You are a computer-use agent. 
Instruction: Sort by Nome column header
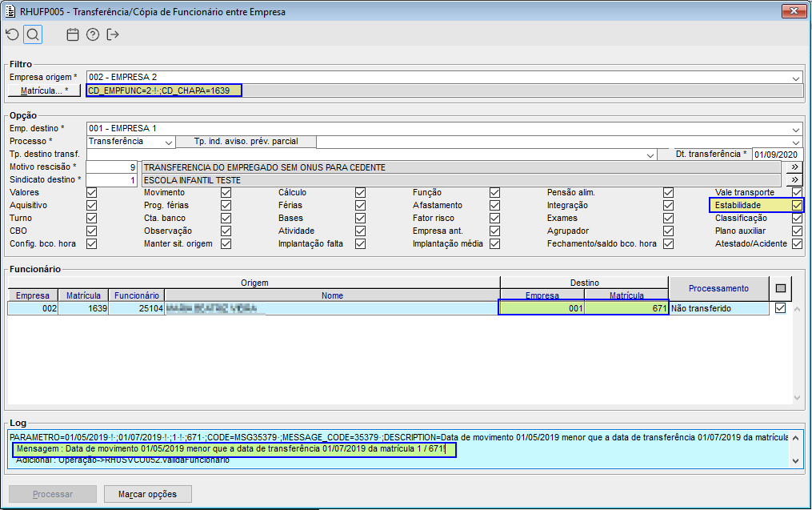[332, 295]
